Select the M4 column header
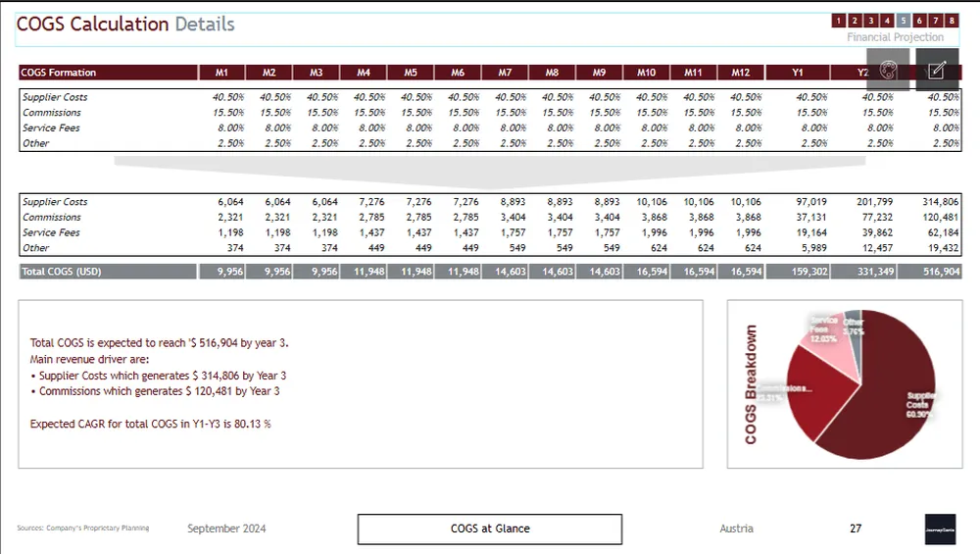This screenshot has width=980, height=554. tap(364, 72)
